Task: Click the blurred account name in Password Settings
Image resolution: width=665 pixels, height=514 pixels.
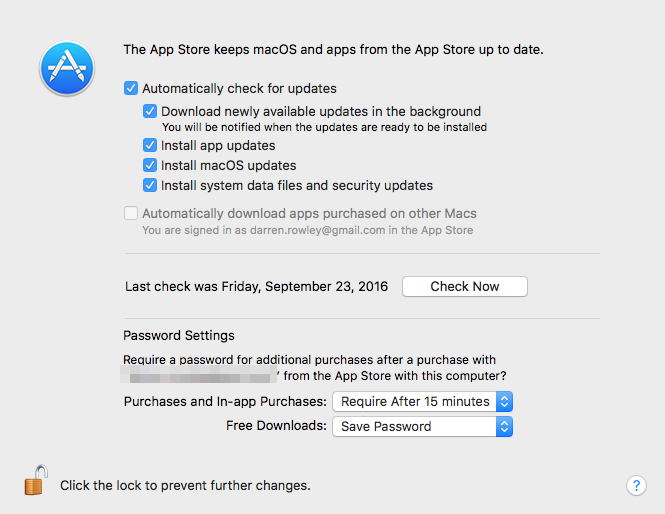Action: pyautogui.click(x=198, y=375)
